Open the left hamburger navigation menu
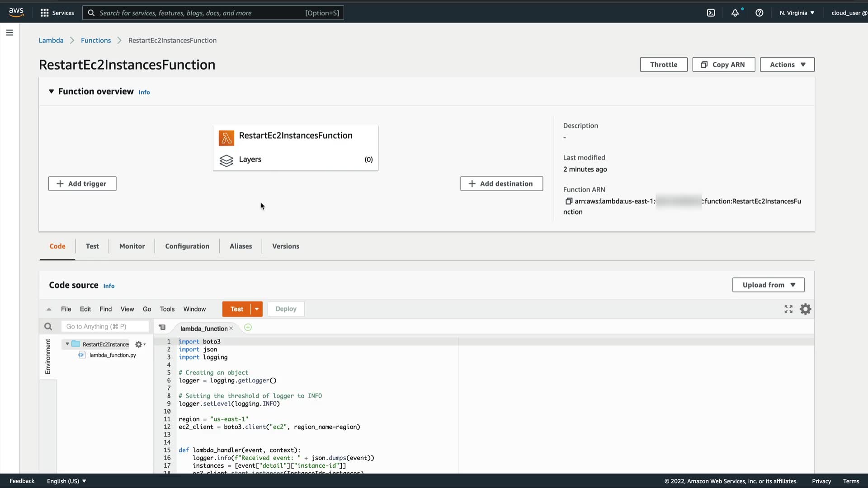This screenshot has height=488, width=868. coord(9,33)
